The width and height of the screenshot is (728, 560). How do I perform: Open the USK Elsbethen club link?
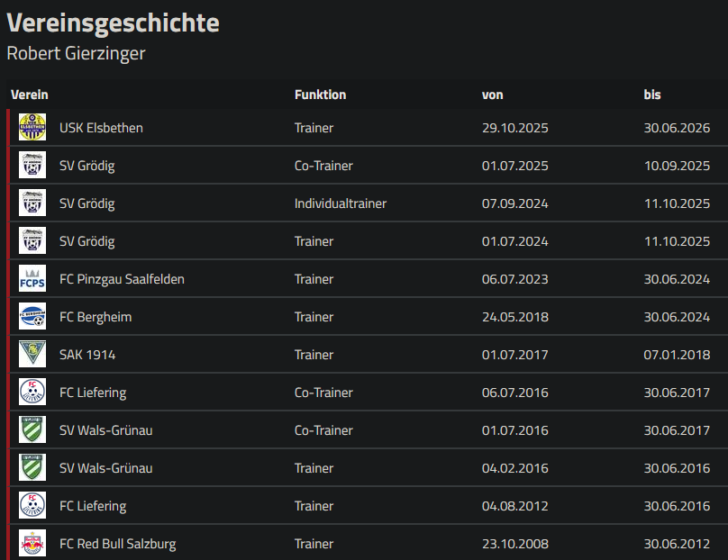click(x=101, y=128)
